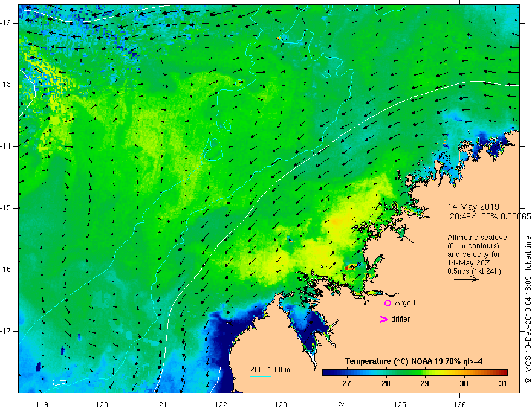The image size is (532, 411).
Task: Click the cyan 200m contour legend line
Action: click(x=260, y=376)
